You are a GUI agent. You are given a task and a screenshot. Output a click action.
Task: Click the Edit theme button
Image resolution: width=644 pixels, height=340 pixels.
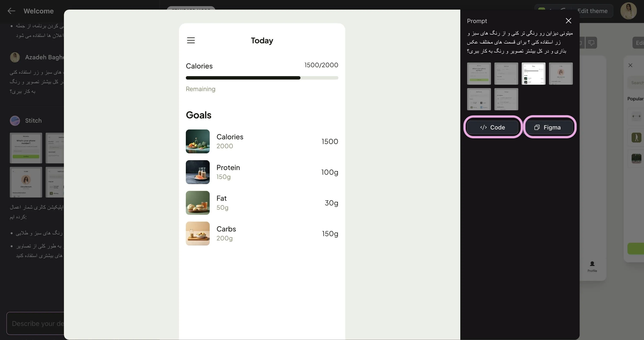point(592,11)
